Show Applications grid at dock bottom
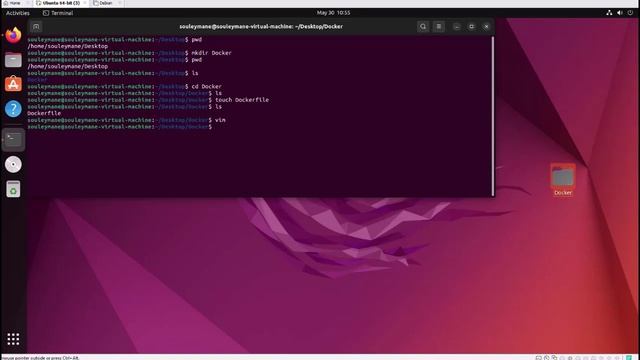 (x=13, y=339)
